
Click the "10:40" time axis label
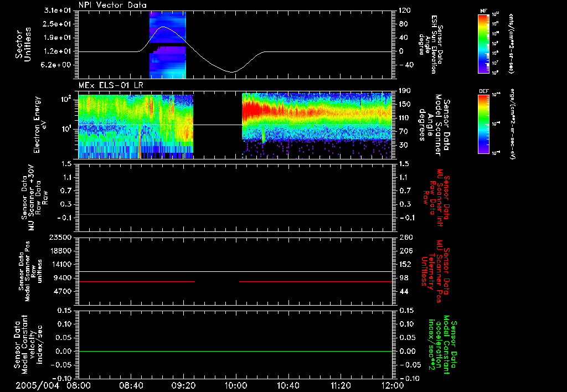click(x=288, y=386)
